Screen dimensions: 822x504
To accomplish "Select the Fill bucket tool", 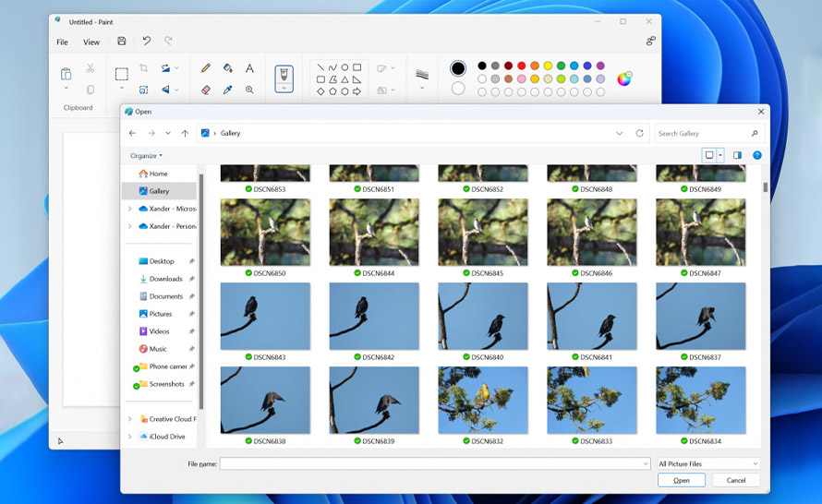I will pos(227,68).
